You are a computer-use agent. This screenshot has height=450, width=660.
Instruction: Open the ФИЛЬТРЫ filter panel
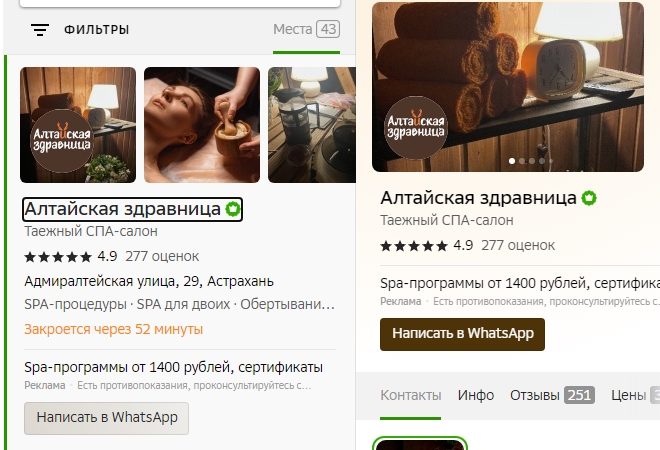click(x=96, y=30)
